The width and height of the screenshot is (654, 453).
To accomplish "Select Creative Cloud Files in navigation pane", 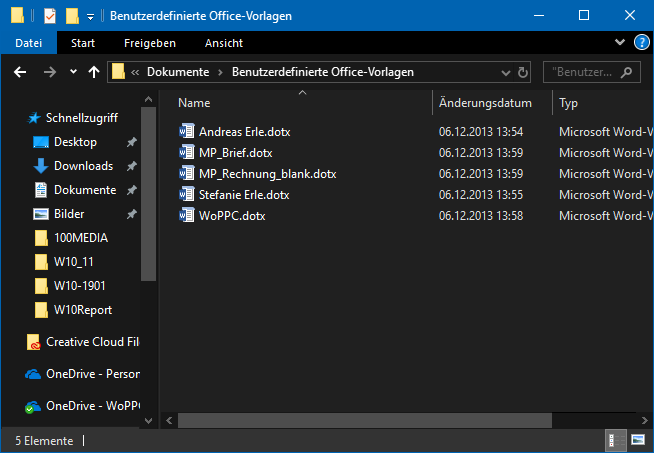I will [x=93, y=342].
